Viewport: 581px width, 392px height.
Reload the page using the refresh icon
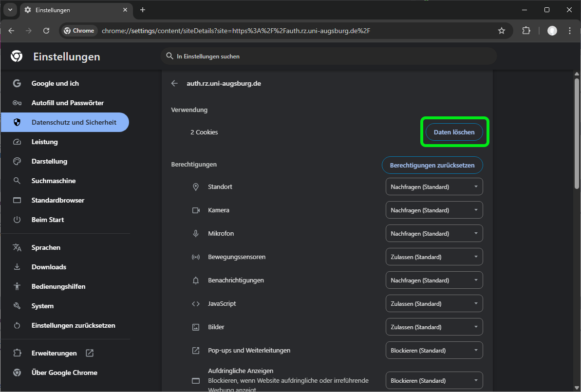[46, 31]
